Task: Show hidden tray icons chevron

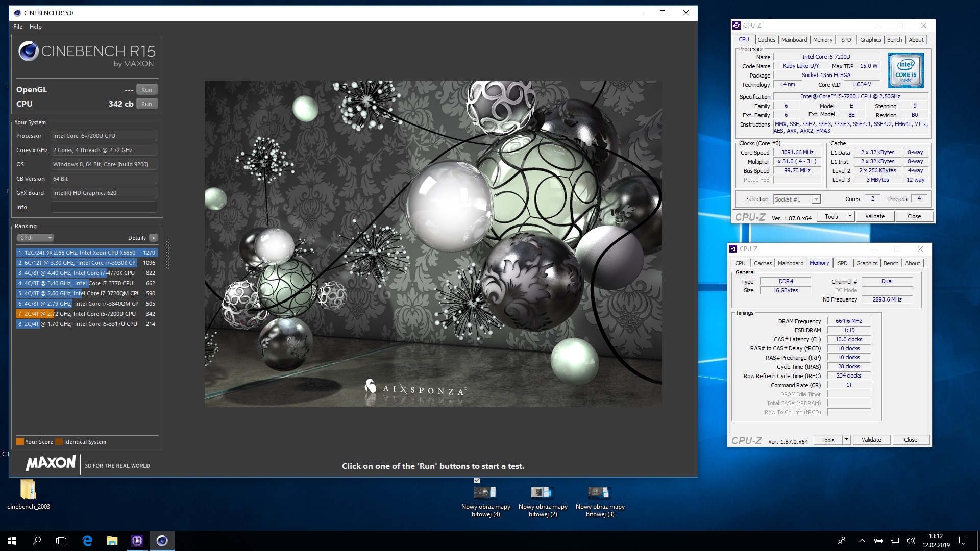Action: (862, 541)
